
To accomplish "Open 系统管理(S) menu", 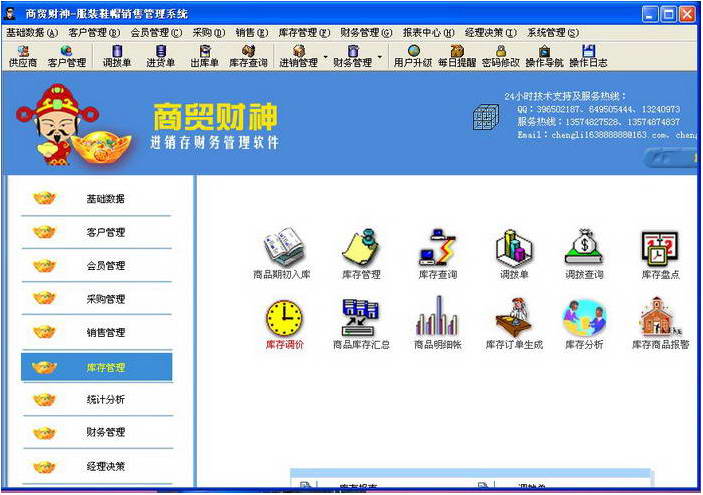I will pyautogui.click(x=553, y=33).
